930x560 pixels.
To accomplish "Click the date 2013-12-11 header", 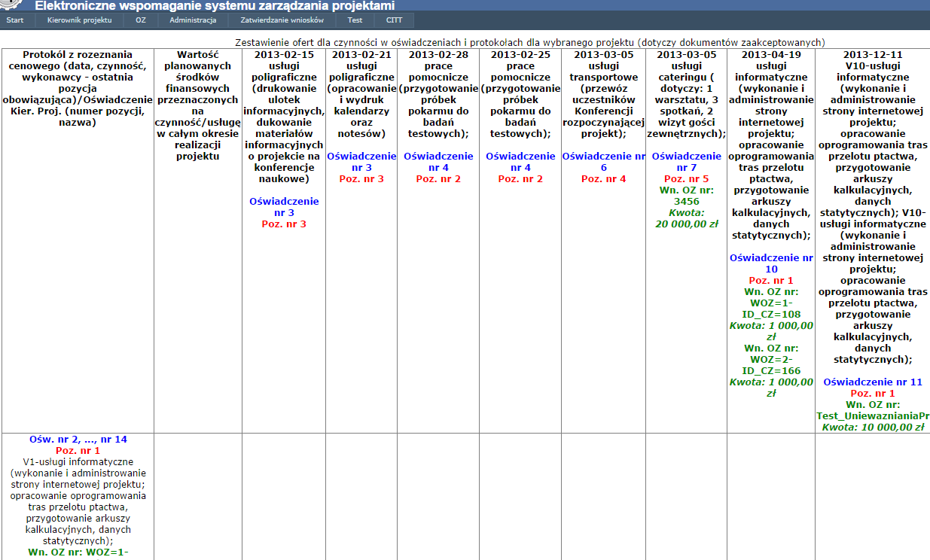I will (873, 55).
